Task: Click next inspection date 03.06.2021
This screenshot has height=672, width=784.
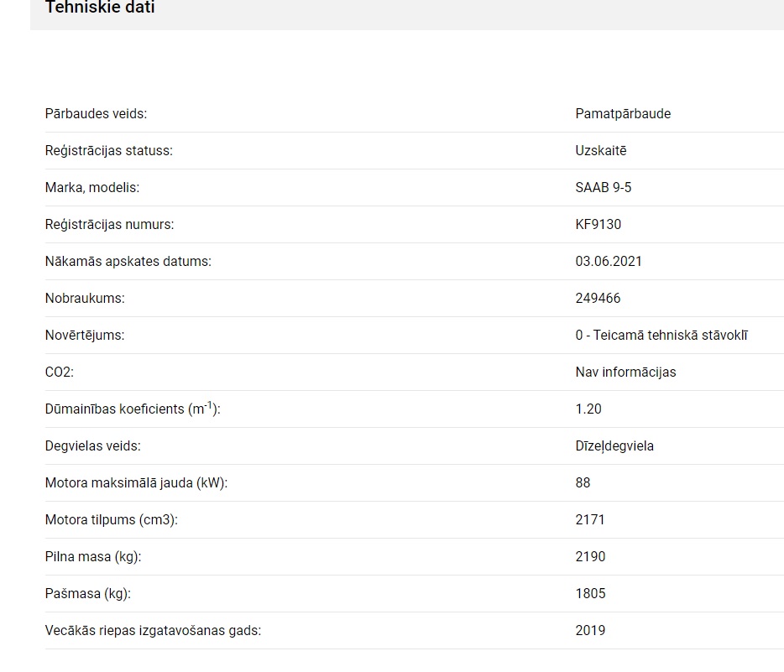Action: click(609, 262)
